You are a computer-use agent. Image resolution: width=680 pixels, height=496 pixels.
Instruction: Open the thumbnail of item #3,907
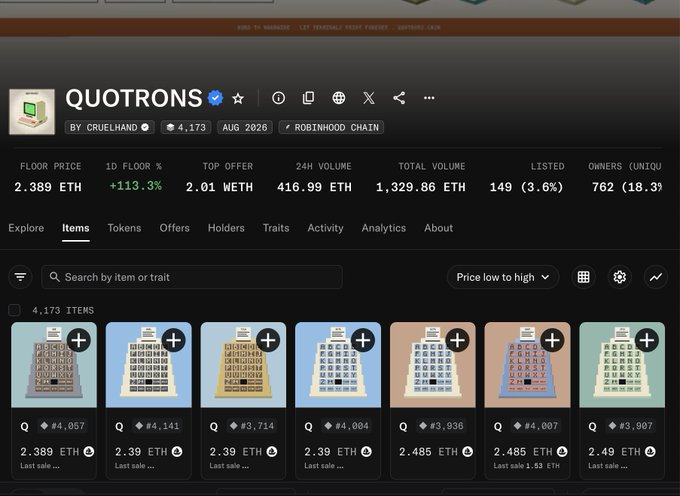coord(622,365)
